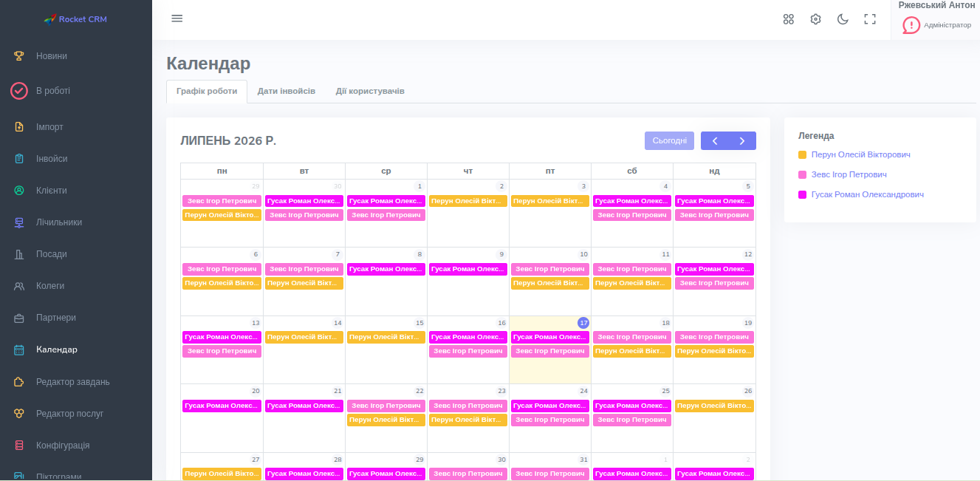Click magenta swatch for Гусак Роман Олександрович
The height and width of the screenshot is (481, 980).
coord(803,195)
